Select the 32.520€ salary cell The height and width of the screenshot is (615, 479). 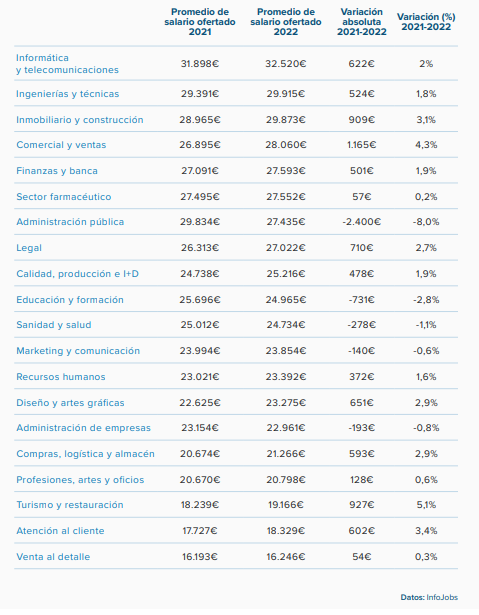pyautogui.click(x=286, y=64)
